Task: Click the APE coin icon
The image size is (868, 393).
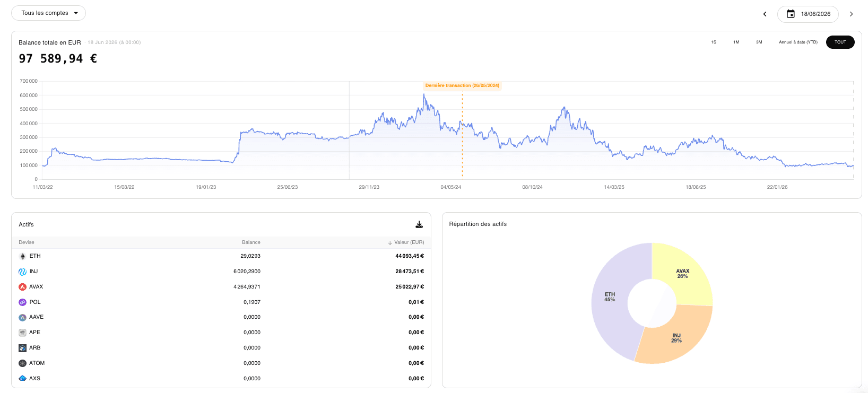Action: pyautogui.click(x=22, y=333)
